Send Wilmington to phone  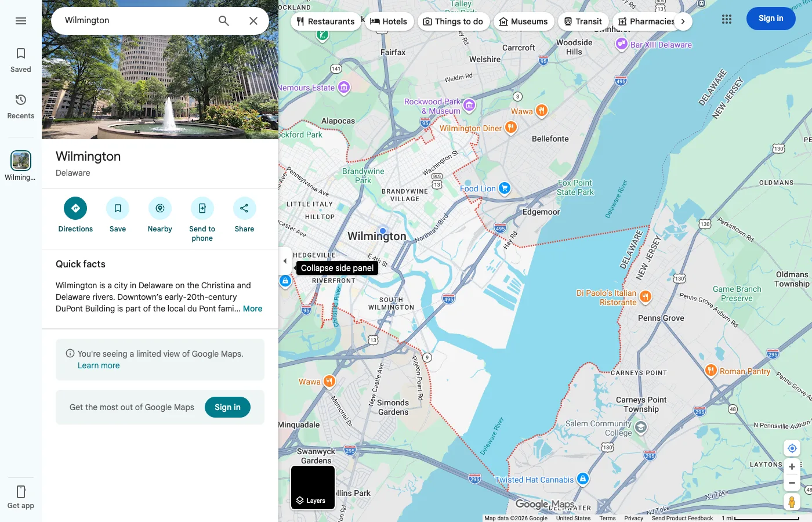coord(202,220)
